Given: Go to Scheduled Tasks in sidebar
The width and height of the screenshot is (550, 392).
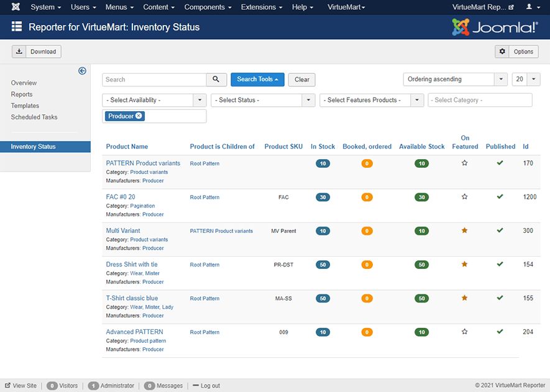Looking at the screenshot, I should coord(34,117).
